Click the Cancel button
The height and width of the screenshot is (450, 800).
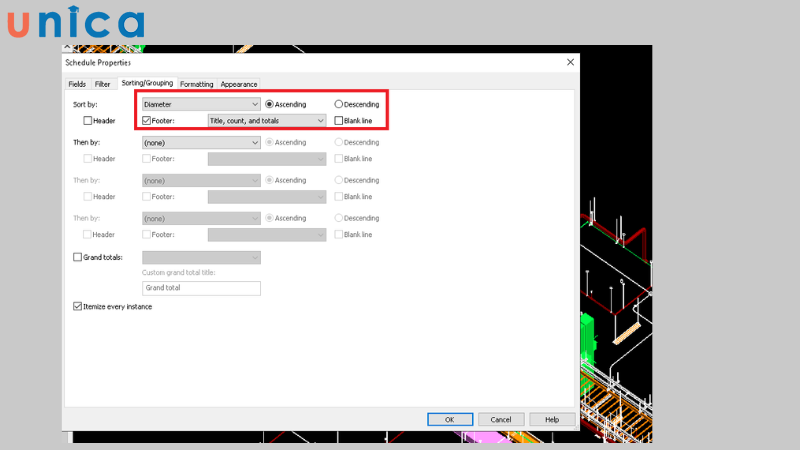[x=501, y=419]
